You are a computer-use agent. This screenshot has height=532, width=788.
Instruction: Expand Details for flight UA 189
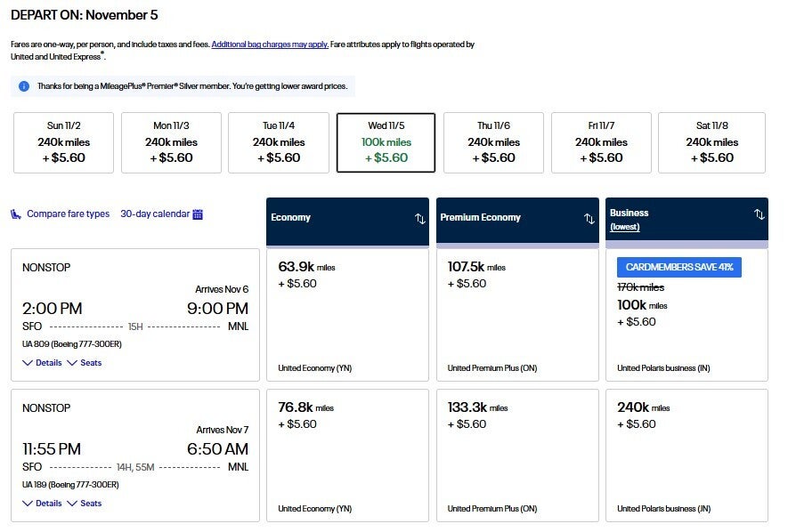click(x=42, y=504)
